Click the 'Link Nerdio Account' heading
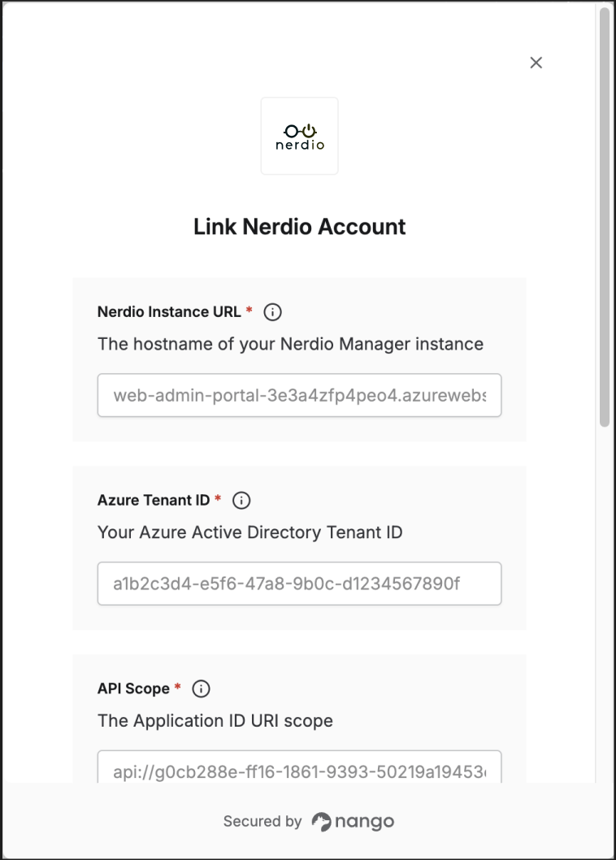616x860 pixels. tap(300, 227)
